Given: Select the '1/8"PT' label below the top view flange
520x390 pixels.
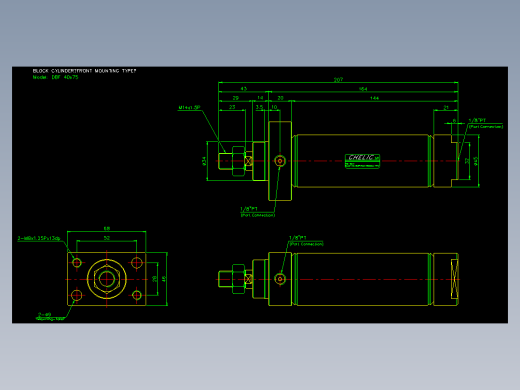Looking at the screenshot, I should [249, 209].
